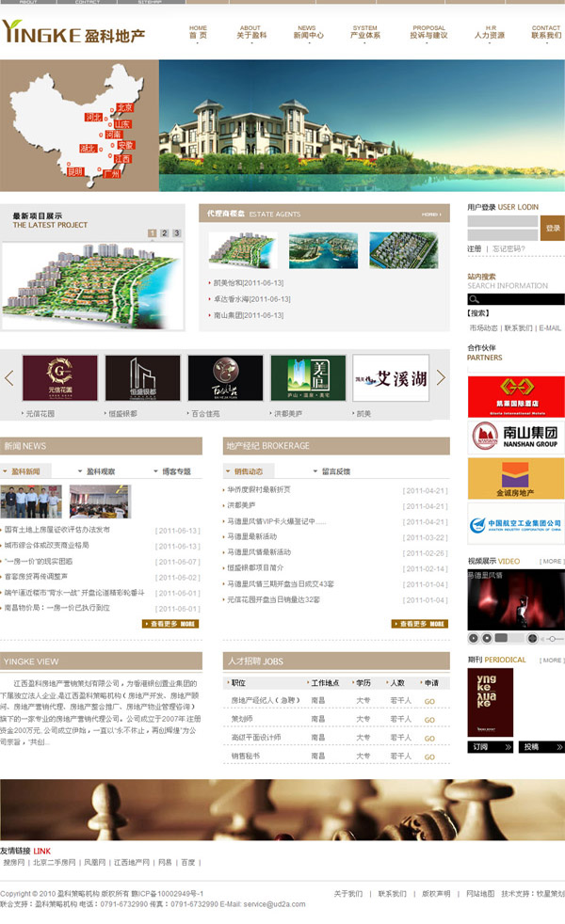Select 河北 on the China map
565x924 pixels.
[x=94, y=118]
